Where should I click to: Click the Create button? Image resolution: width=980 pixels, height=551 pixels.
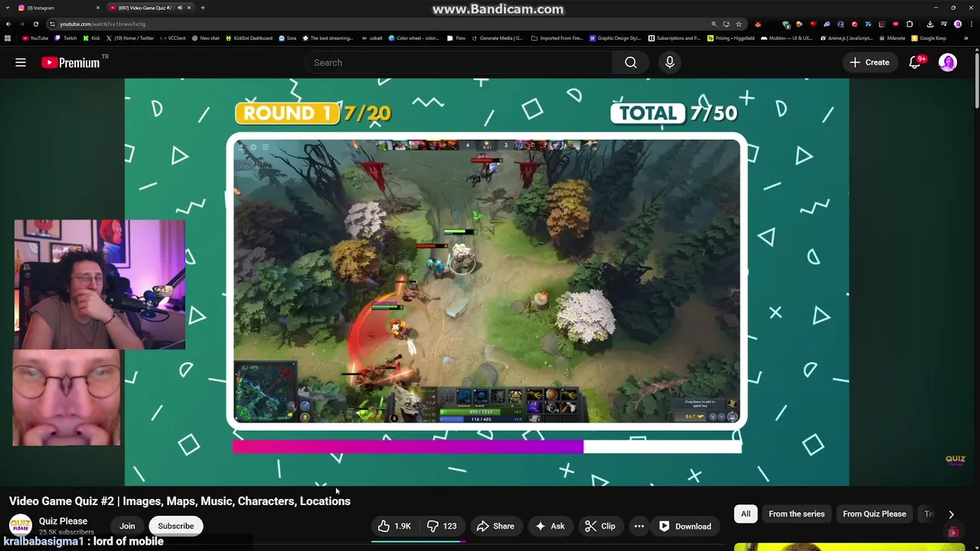pyautogui.click(x=870, y=63)
